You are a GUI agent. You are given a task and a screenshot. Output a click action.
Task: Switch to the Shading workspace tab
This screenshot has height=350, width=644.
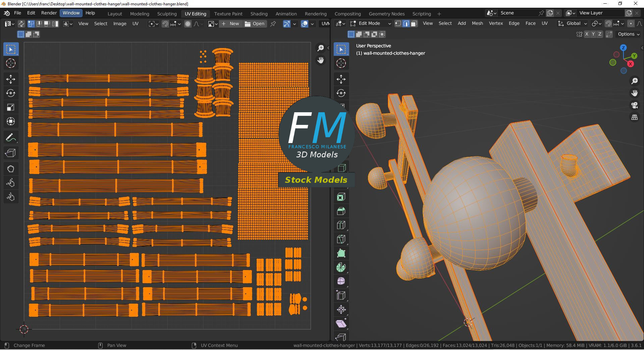click(259, 14)
